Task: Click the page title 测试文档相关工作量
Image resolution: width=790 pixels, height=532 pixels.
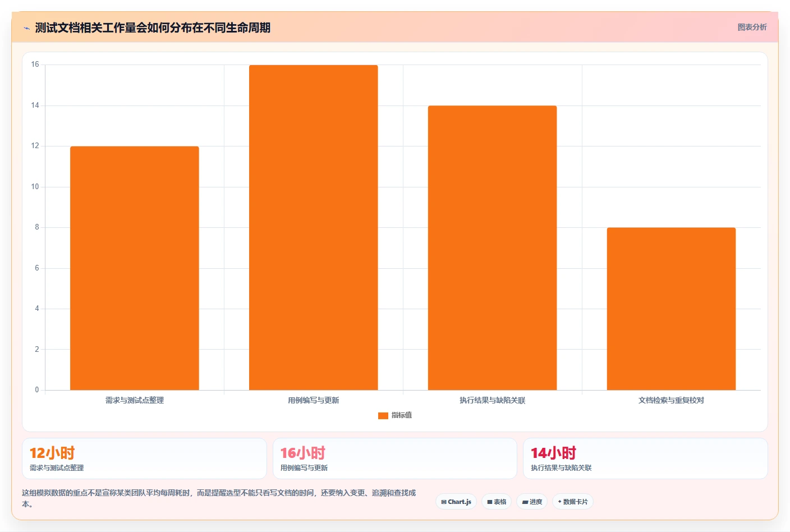Action: click(x=153, y=28)
